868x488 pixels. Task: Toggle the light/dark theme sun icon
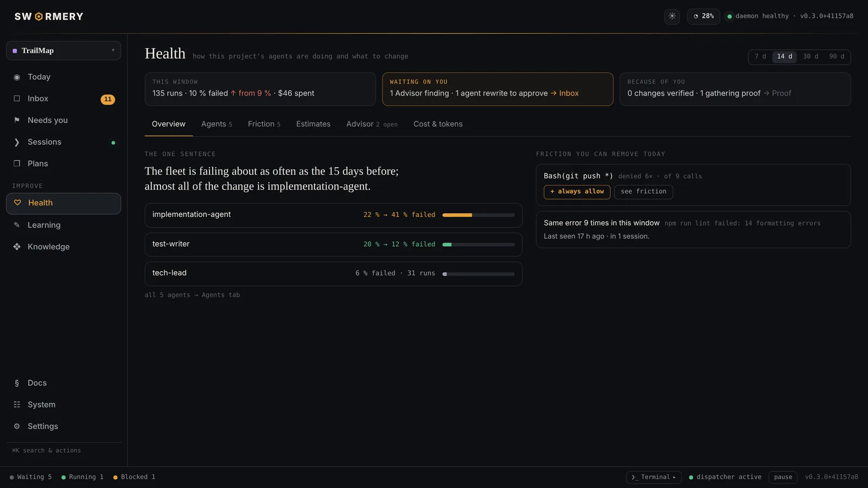(x=672, y=16)
